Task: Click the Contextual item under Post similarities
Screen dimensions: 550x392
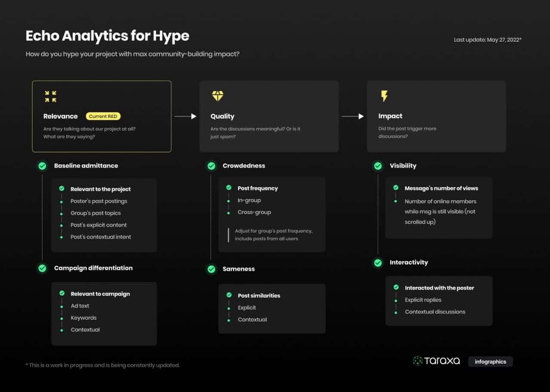Action: pos(253,319)
